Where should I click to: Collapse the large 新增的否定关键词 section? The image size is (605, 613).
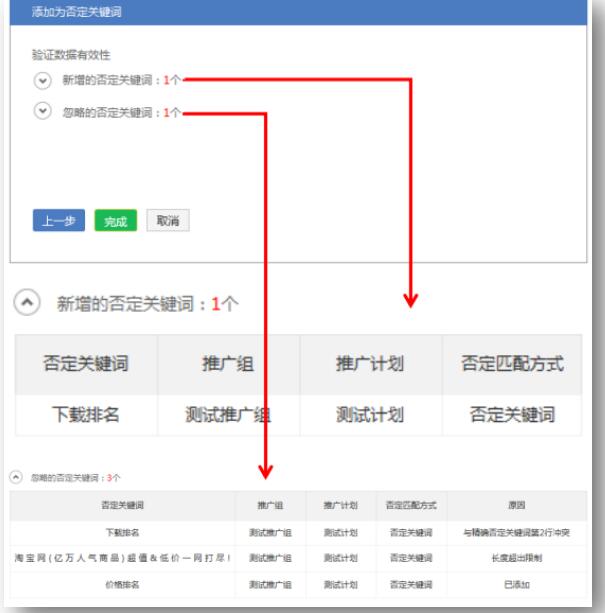click(x=30, y=303)
